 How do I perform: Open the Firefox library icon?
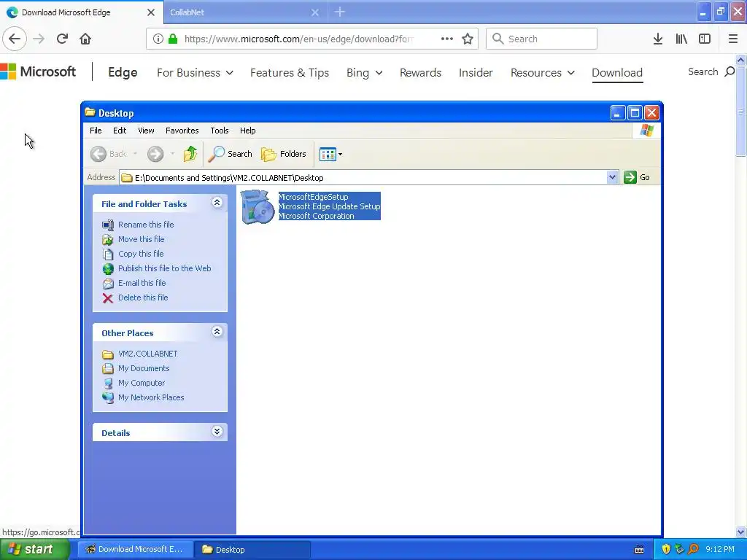681,39
